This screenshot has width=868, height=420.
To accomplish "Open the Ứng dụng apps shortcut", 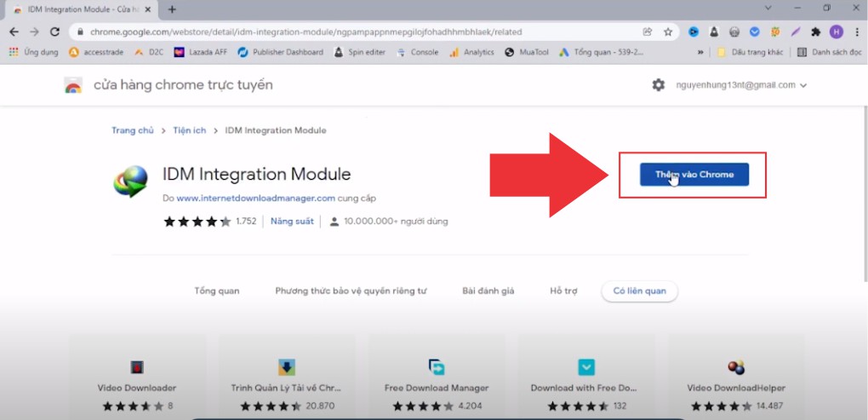I will [34, 52].
